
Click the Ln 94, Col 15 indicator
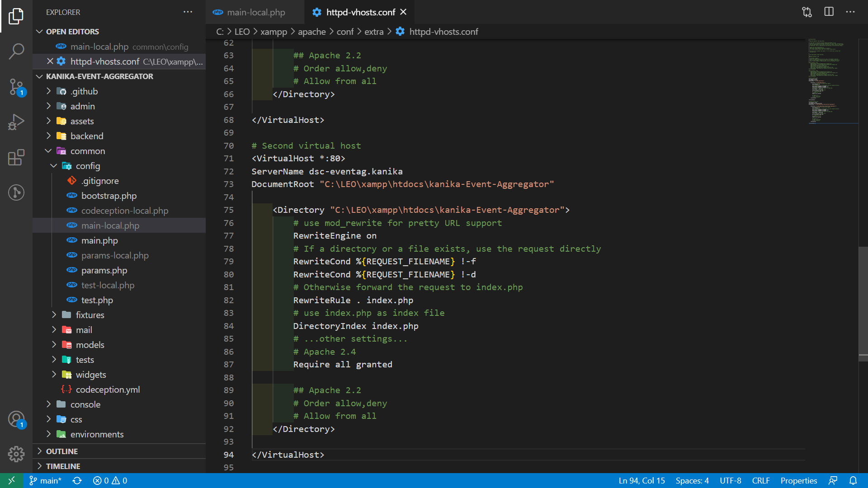coord(642,480)
